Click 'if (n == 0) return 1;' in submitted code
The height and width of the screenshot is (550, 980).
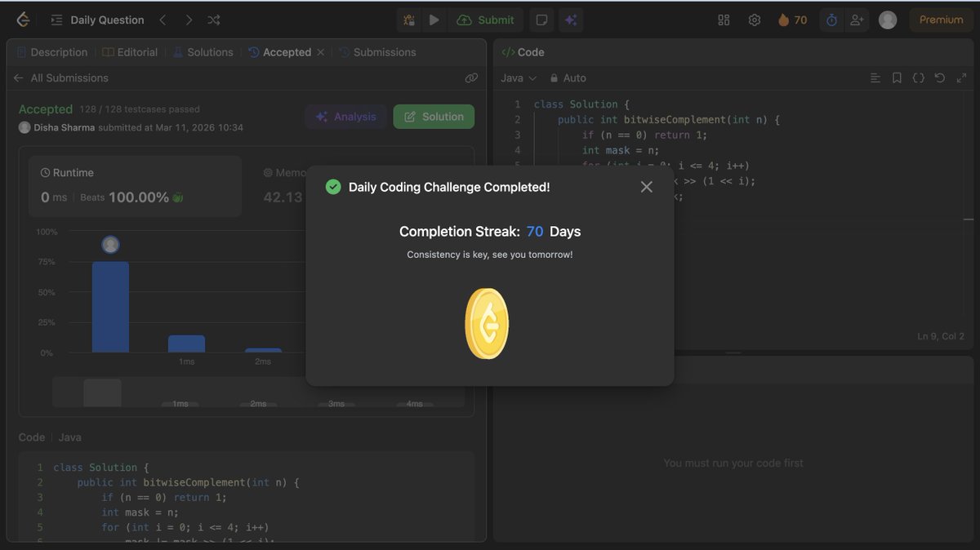164,497
